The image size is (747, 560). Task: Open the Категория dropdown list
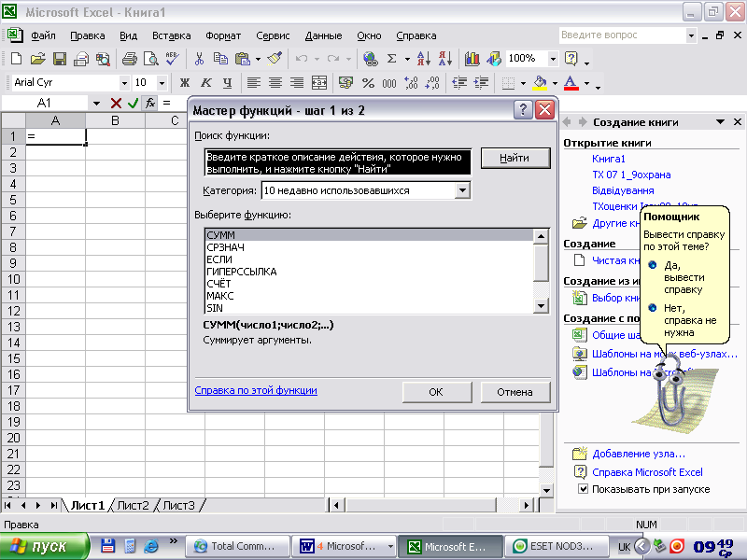(x=462, y=190)
